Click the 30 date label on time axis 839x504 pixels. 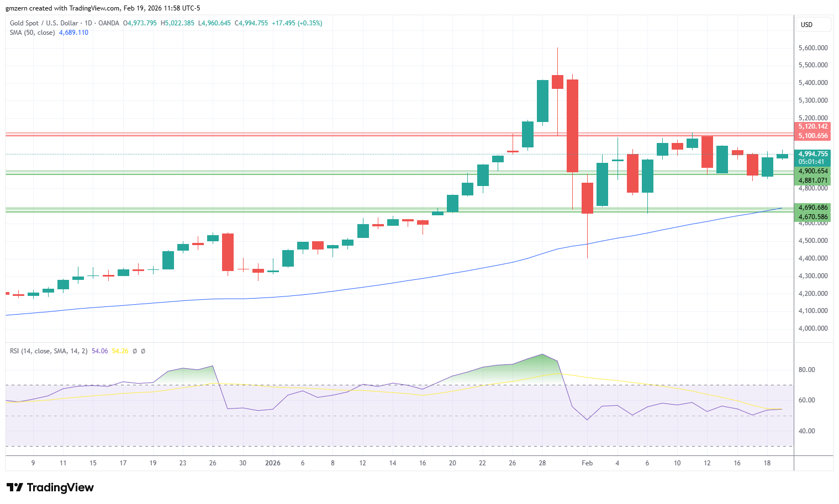click(x=242, y=463)
